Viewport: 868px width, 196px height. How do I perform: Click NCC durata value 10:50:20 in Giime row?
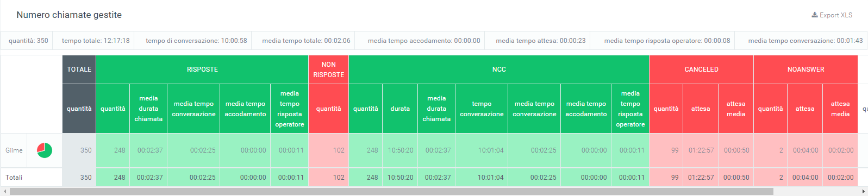[x=401, y=150]
